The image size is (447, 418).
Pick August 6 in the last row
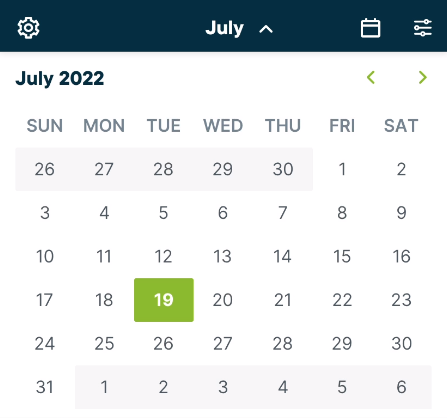point(401,387)
